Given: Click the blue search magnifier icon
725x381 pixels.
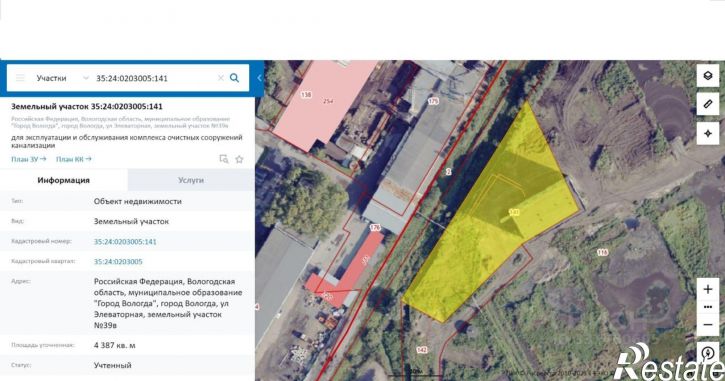Looking at the screenshot, I should pos(234,78).
